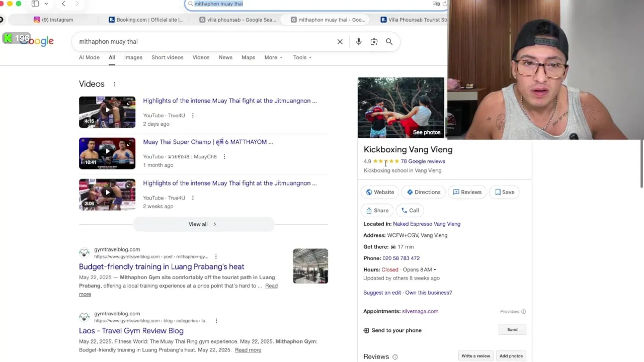Screen dimensions: 644x362
Task: View all video results
Action: click(203, 224)
